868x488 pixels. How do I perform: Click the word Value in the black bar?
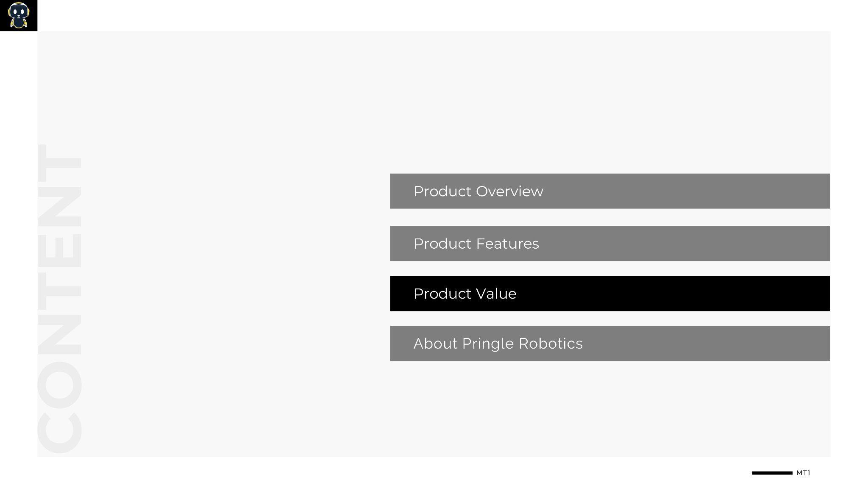496,294
